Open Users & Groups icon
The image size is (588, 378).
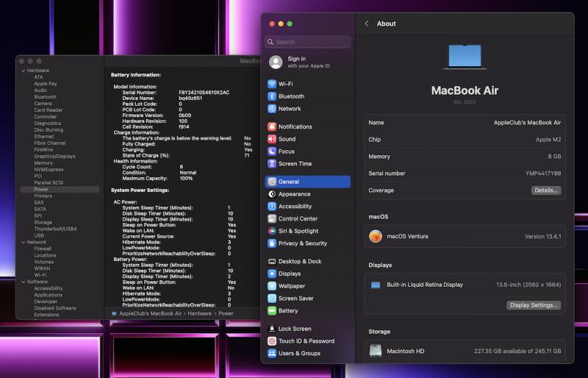coord(272,354)
